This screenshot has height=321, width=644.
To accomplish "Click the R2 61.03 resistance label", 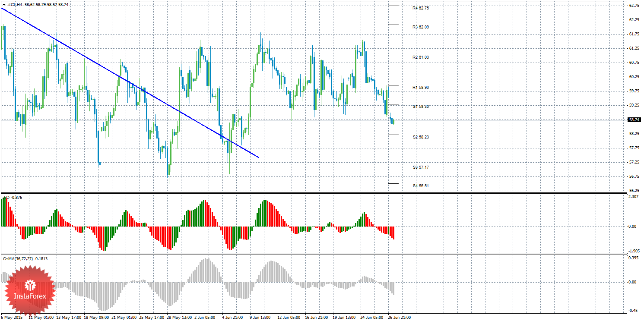I will (421, 57).
